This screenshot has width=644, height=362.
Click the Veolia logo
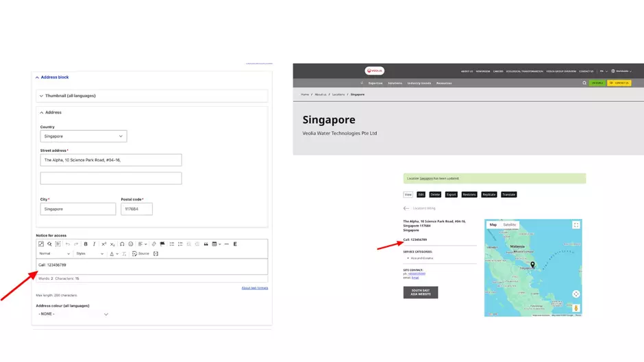point(375,70)
